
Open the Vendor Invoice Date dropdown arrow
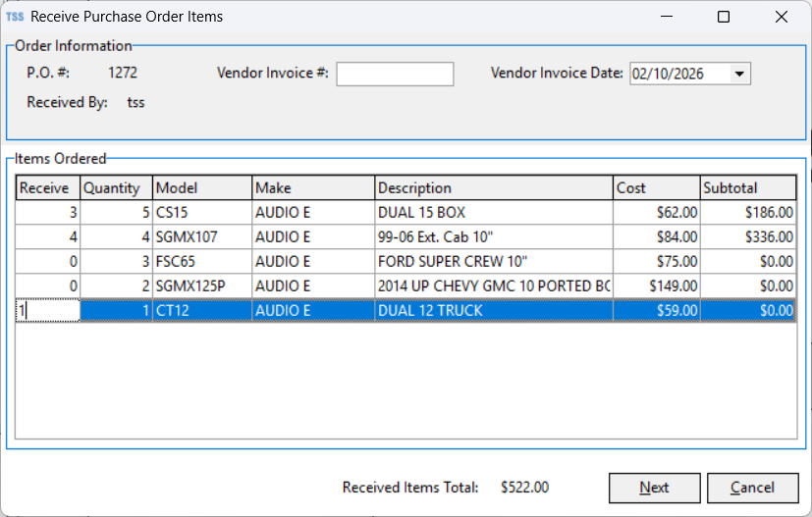coord(739,74)
